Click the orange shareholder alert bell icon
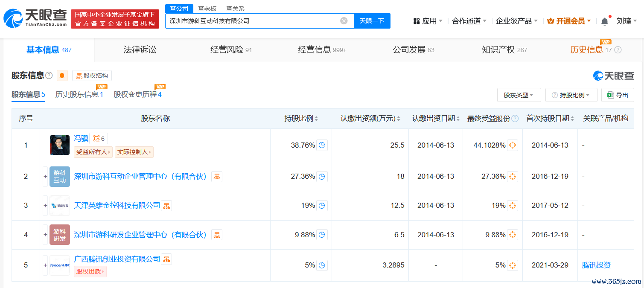This screenshot has height=288, width=644. click(x=62, y=76)
